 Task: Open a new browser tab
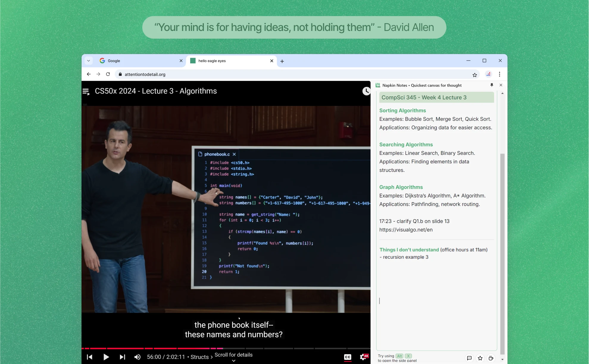tap(282, 61)
